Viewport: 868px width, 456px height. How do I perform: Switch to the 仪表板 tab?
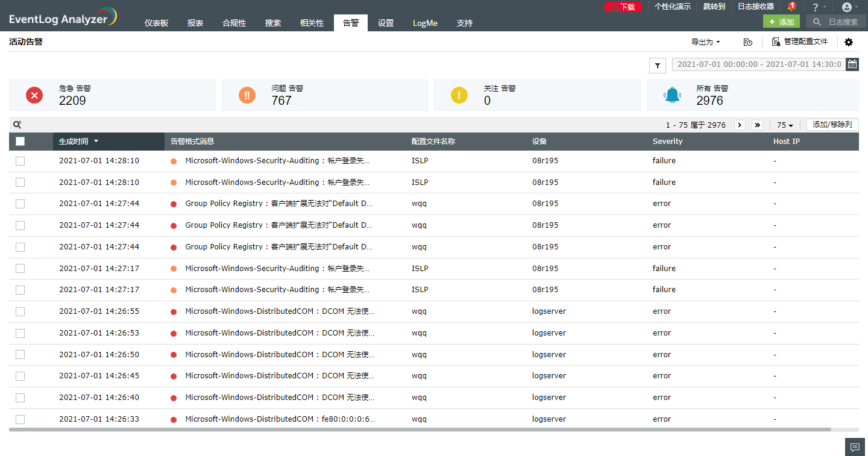156,23
